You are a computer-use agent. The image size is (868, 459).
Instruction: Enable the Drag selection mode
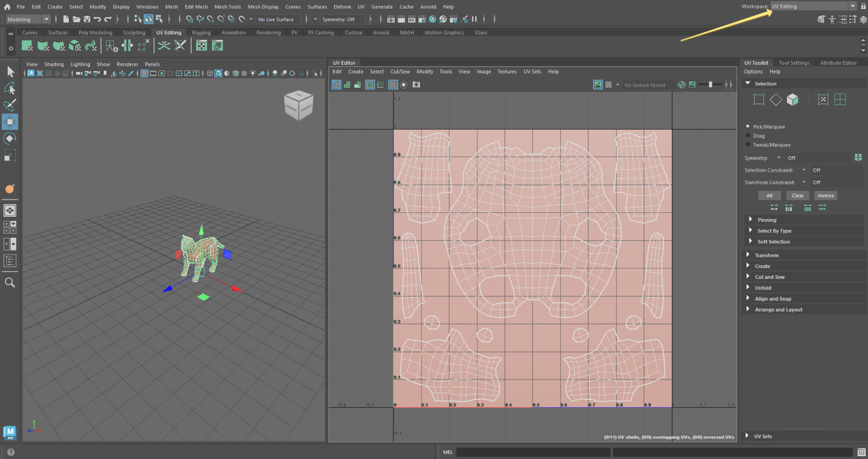(748, 136)
